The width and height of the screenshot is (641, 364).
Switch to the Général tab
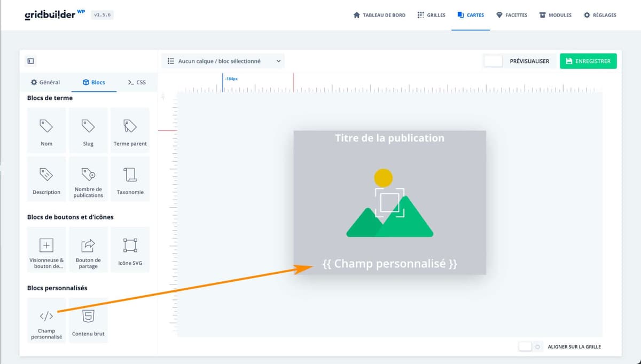[x=45, y=82]
